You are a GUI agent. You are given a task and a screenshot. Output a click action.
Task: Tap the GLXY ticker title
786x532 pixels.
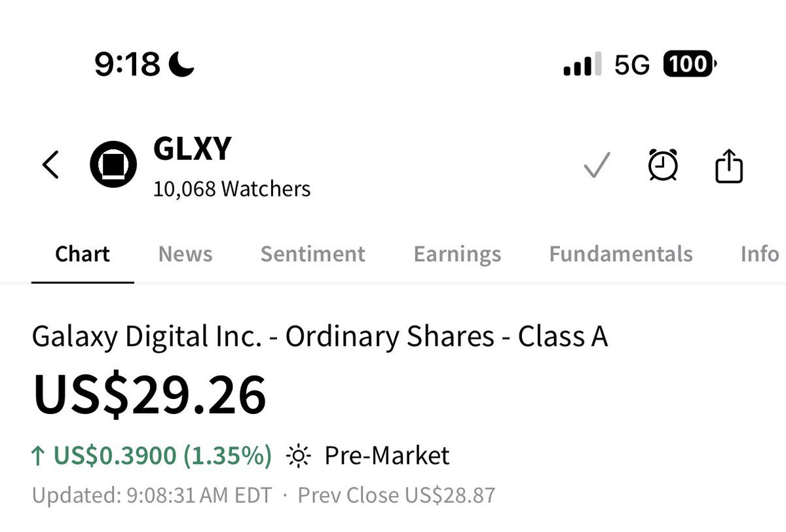point(193,149)
